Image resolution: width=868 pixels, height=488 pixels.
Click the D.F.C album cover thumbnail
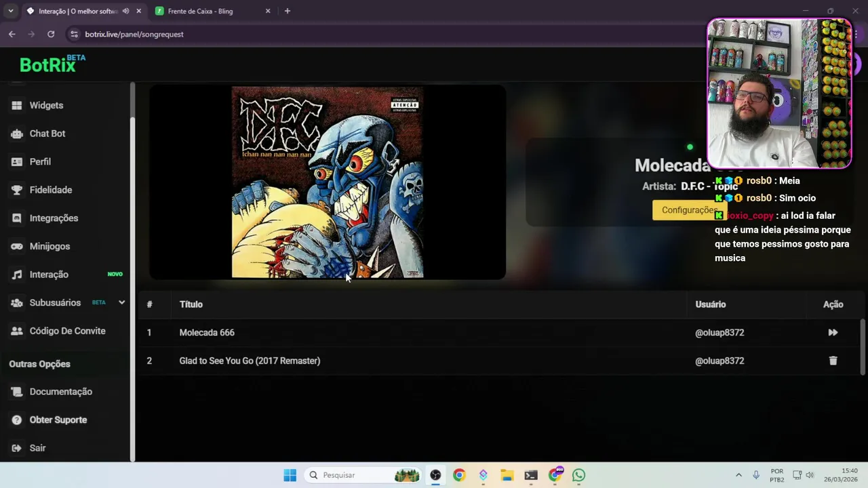pyautogui.click(x=328, y=182)
